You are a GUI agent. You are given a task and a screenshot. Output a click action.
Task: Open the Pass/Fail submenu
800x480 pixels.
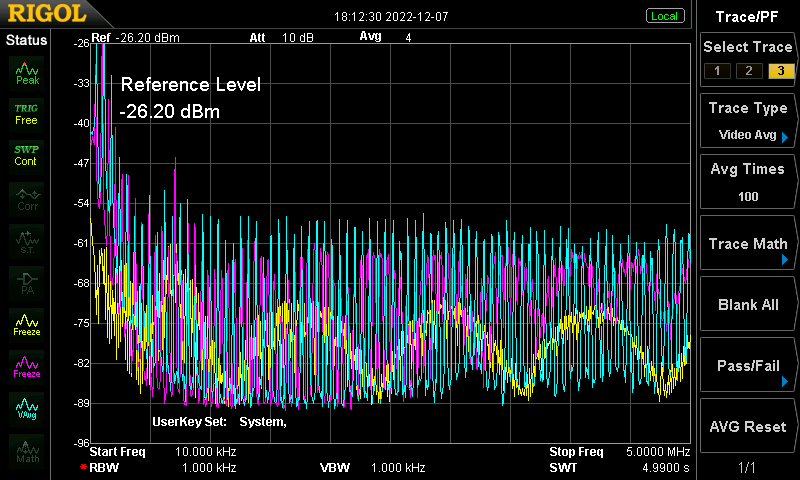747,365
